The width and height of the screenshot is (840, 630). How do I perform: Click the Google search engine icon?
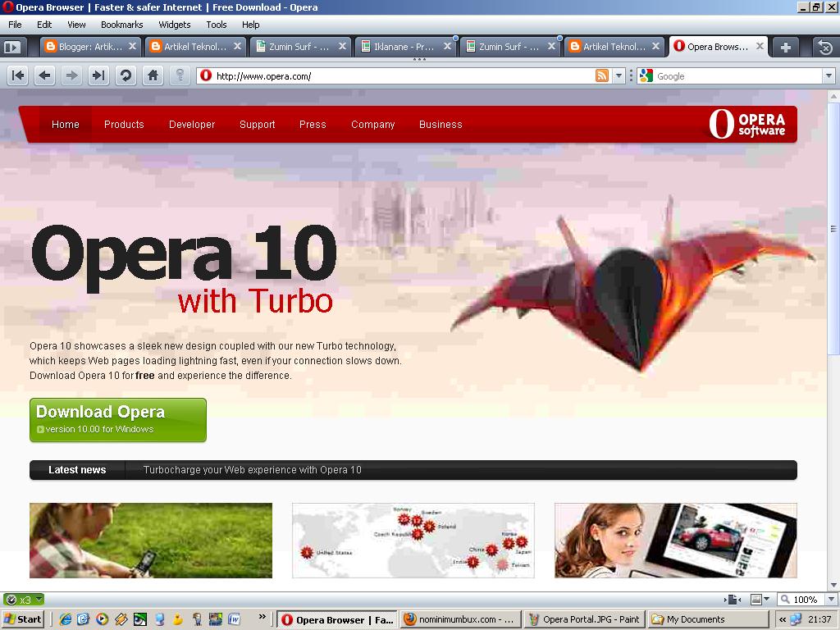pos(646,75)
